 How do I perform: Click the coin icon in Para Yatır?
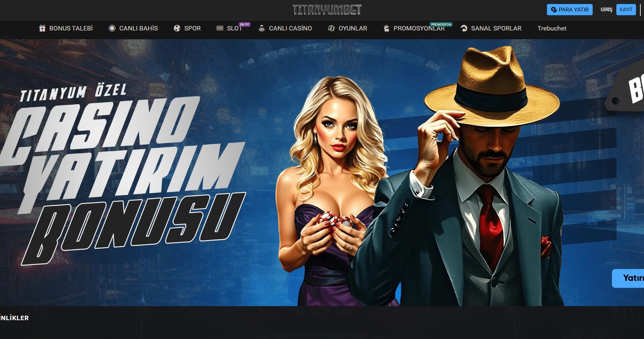pyautogui.click(x=553, y=10)
